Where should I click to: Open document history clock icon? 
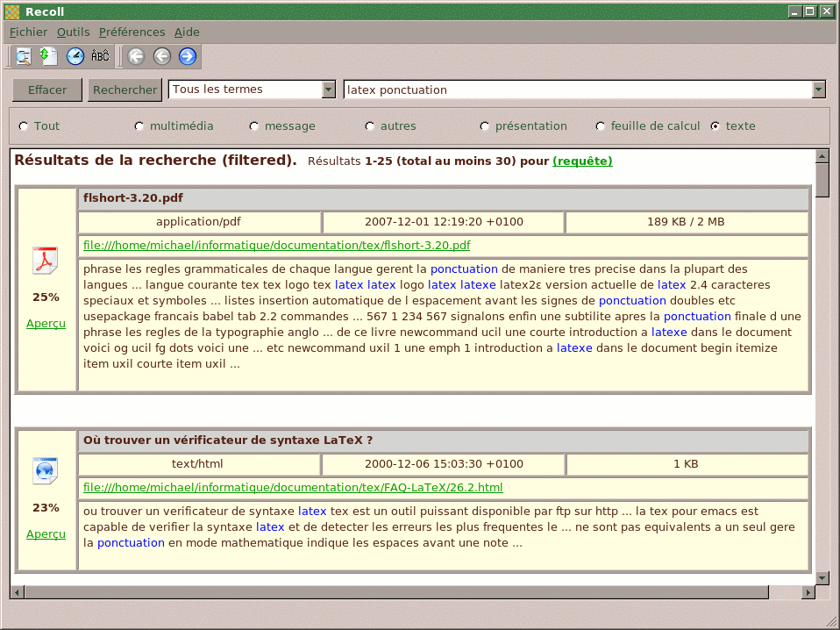pyautogui.click(x=75, y=56)
